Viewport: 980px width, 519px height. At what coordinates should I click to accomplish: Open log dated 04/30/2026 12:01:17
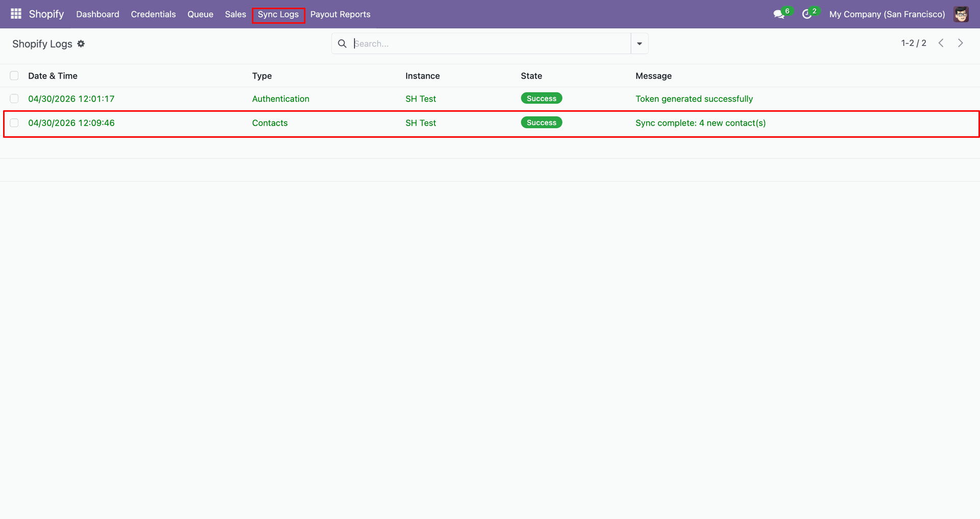click(x=71, y=98)
